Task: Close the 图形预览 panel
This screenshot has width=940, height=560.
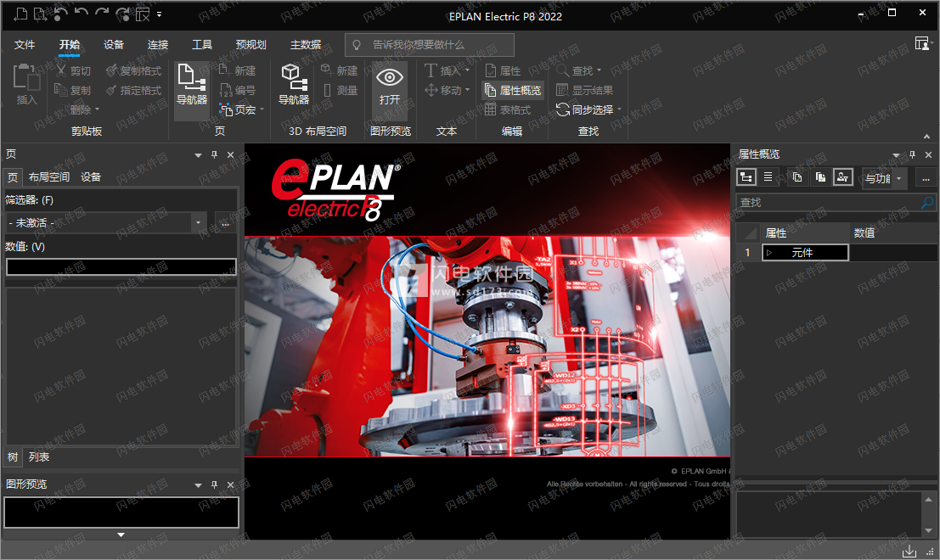Action: (x=230, y=484)
